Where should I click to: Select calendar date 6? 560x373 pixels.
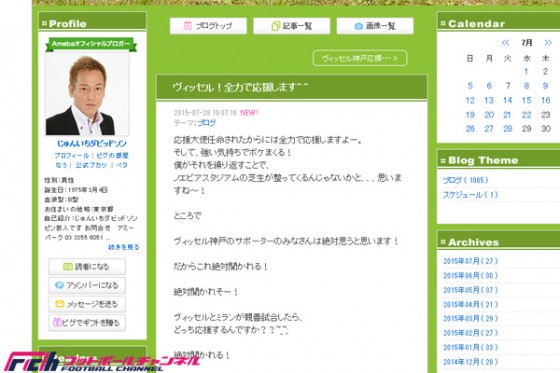point(489,86)
